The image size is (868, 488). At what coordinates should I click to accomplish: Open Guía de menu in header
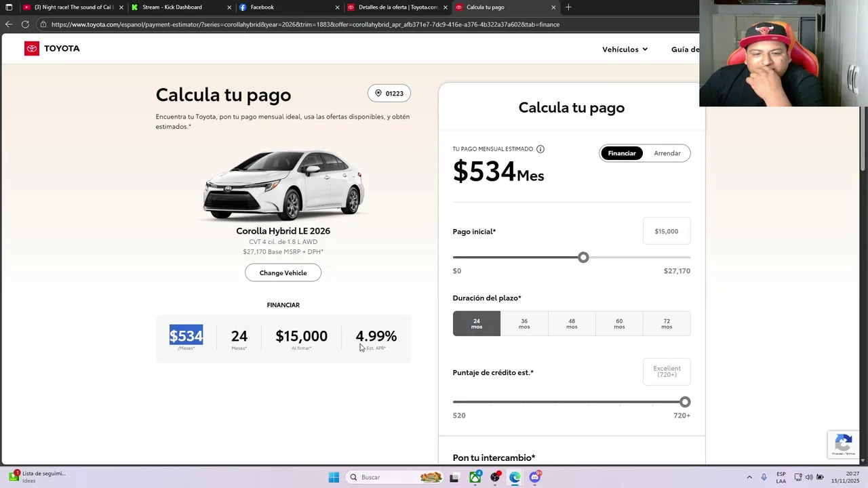[x=685, y=49]
